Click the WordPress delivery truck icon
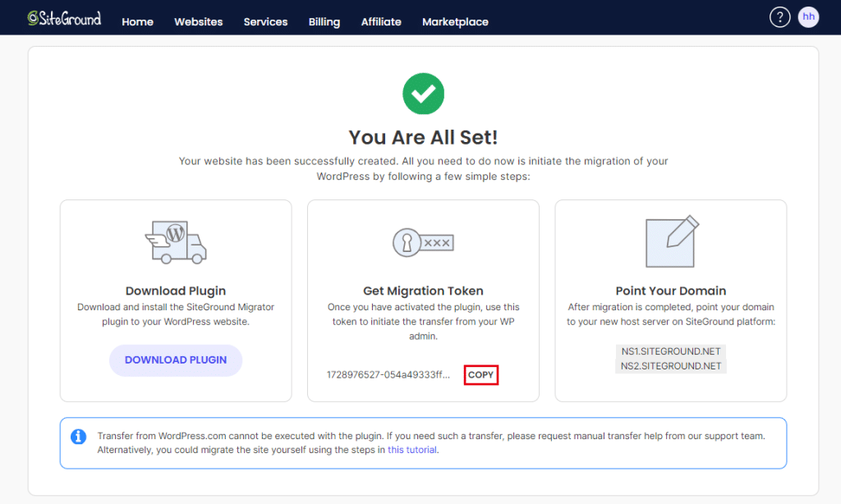 176,242
